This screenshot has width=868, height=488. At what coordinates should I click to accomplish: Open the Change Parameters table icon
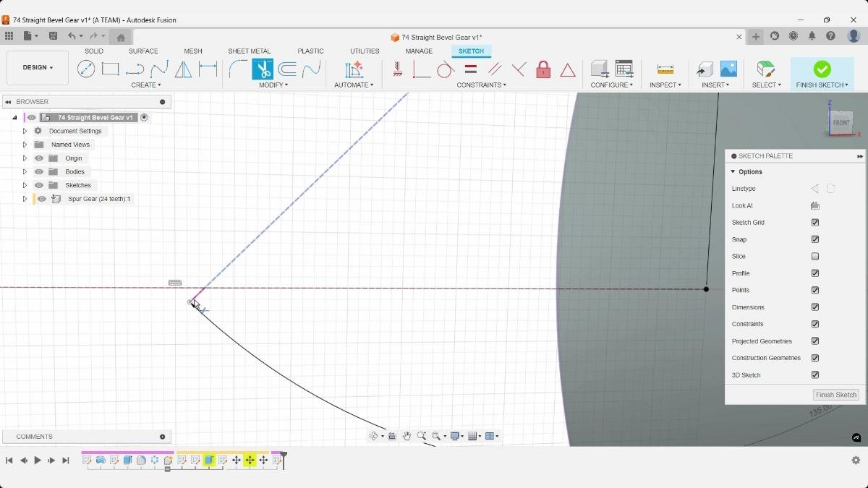[x=624, y=69]
